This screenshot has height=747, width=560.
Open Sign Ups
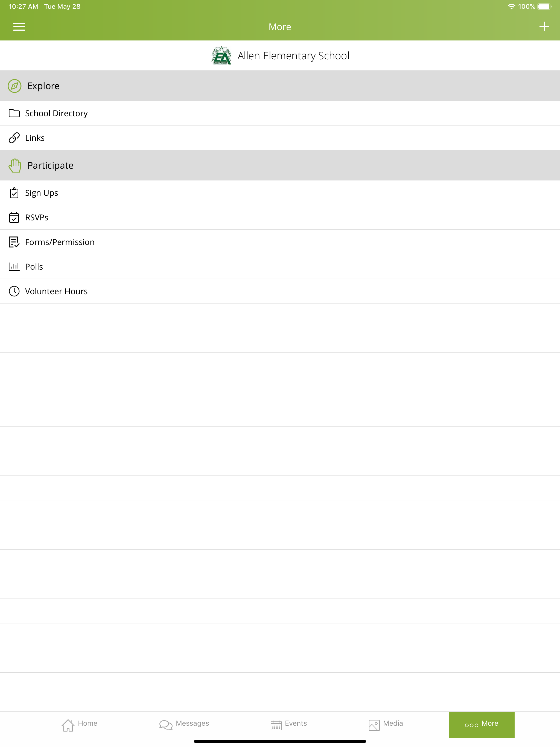click(280, 193)
